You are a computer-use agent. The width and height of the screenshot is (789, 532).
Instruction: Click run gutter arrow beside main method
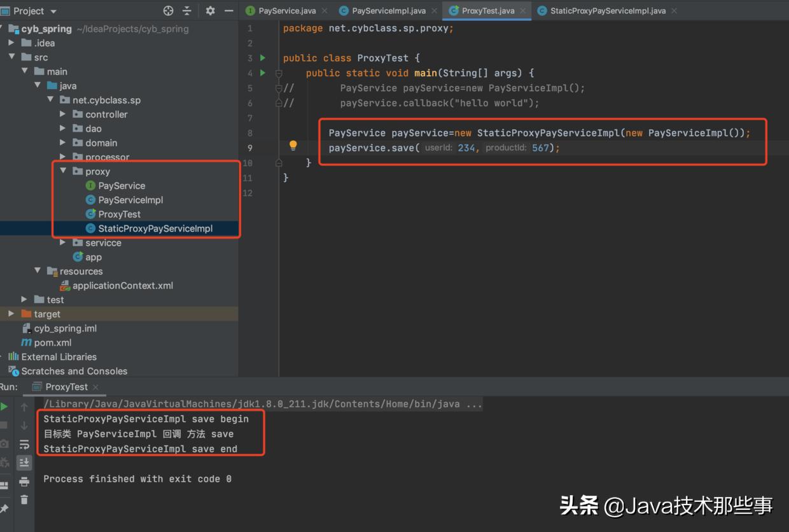[x=263, y=73]
